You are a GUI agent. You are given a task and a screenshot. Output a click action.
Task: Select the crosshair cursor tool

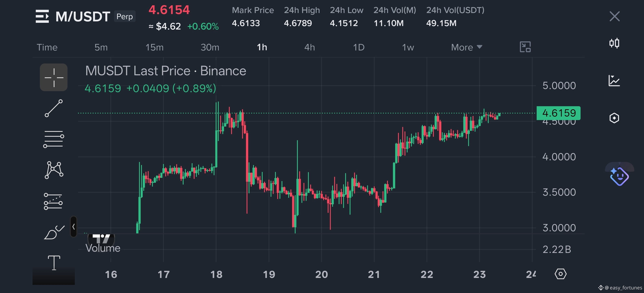[x=53, y=77]
